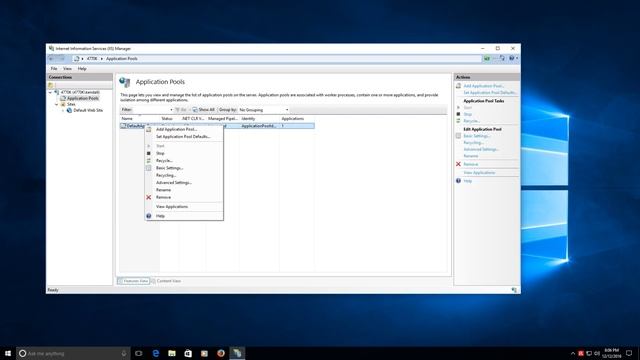Click the status bar icon at the window's bottom right
Image resolution: width=640 pixels, height=360 pixels.
514,290
